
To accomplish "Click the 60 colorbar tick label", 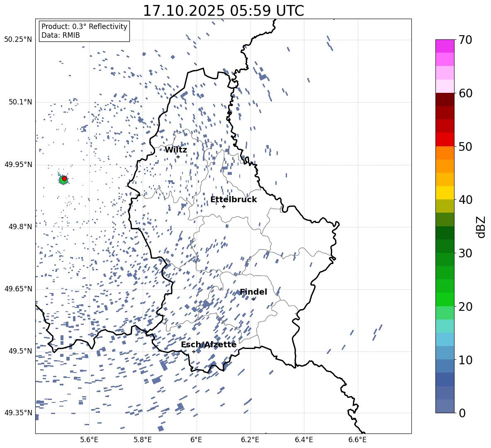I will (x=466, y=93).
